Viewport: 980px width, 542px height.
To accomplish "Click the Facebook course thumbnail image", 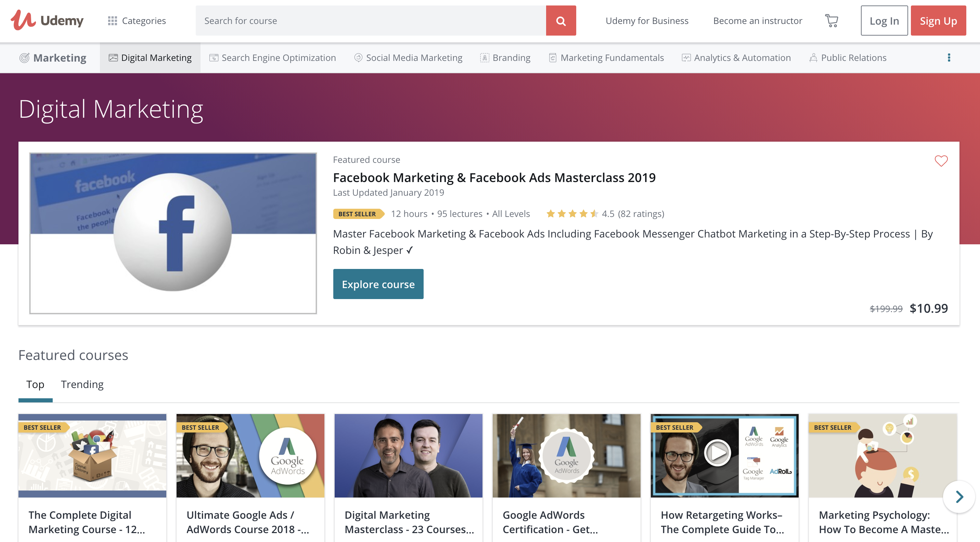I will (173, 233).
